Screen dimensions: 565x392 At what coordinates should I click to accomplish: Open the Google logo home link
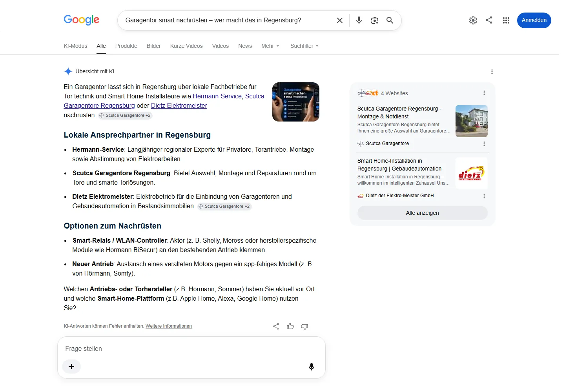81,20
